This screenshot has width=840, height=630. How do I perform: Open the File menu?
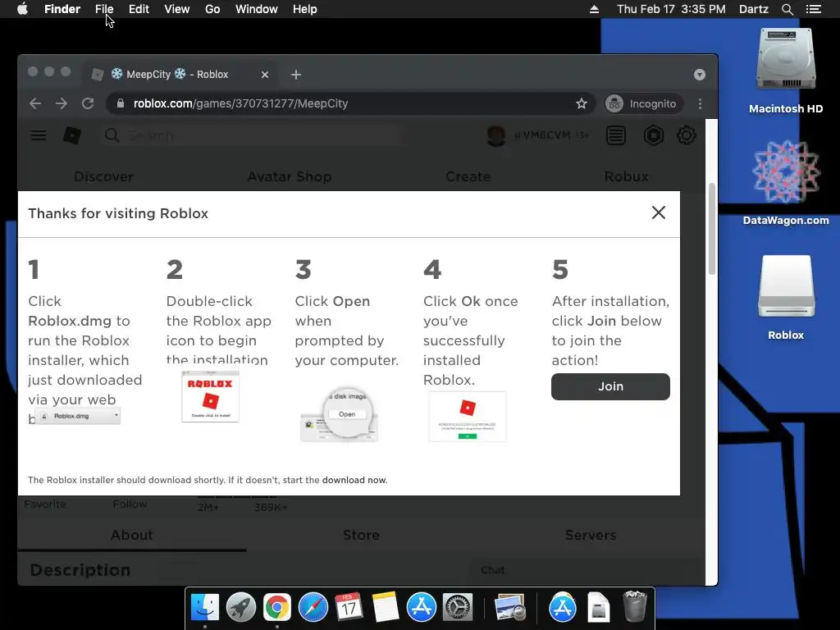click(x=104, y=9)
